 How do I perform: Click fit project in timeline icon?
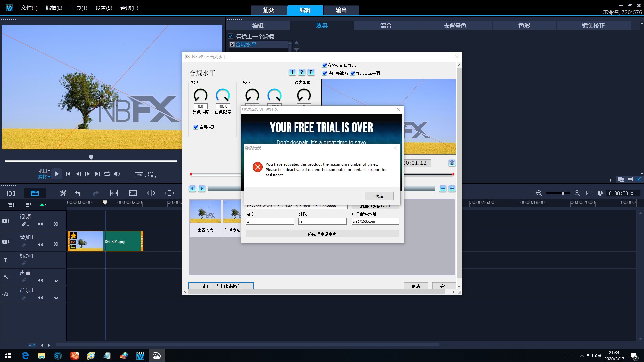tap(589, 193)
